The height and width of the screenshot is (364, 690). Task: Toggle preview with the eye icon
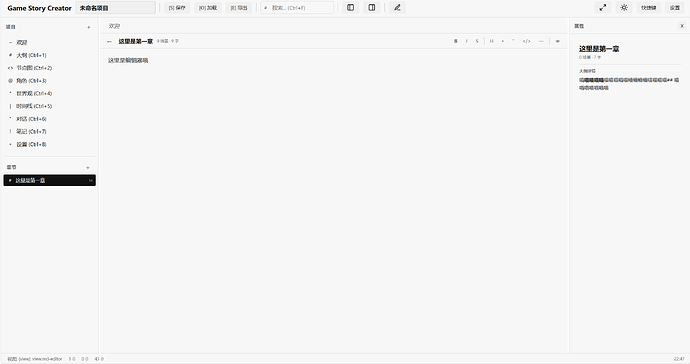557,41
